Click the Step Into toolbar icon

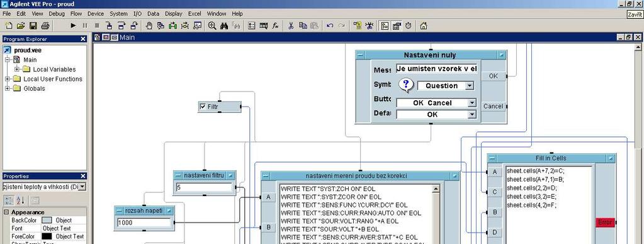coord(110,26)
